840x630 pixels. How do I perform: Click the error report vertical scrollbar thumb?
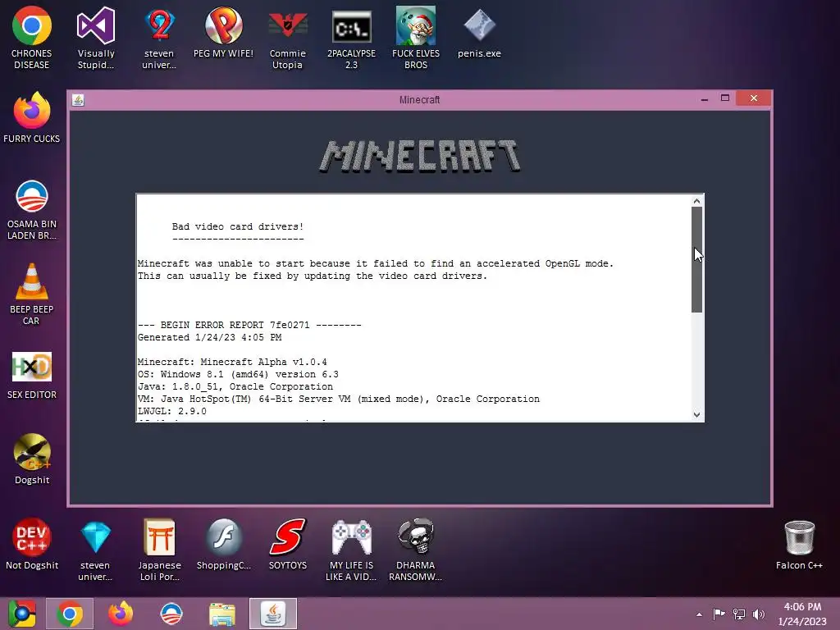pyautogui.click(x=696, y=259)
